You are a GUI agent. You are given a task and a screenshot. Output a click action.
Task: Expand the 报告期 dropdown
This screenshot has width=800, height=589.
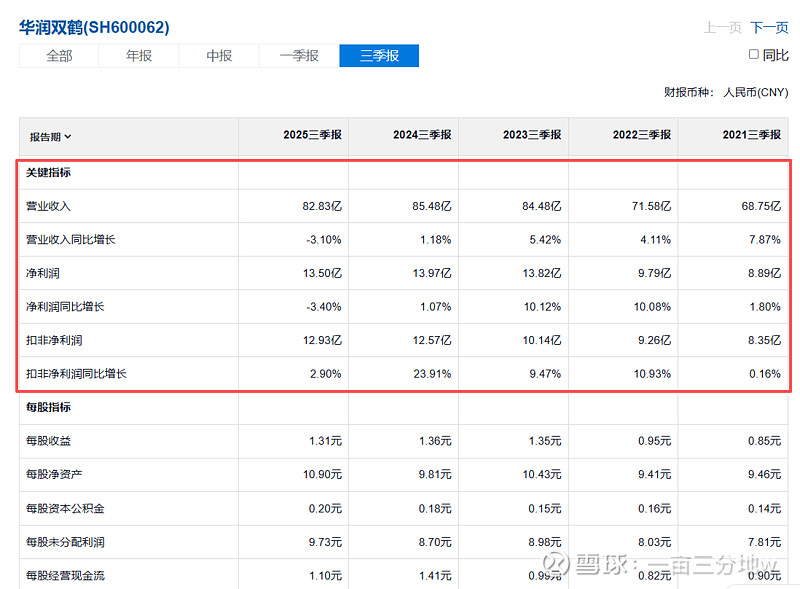point(50,137)
